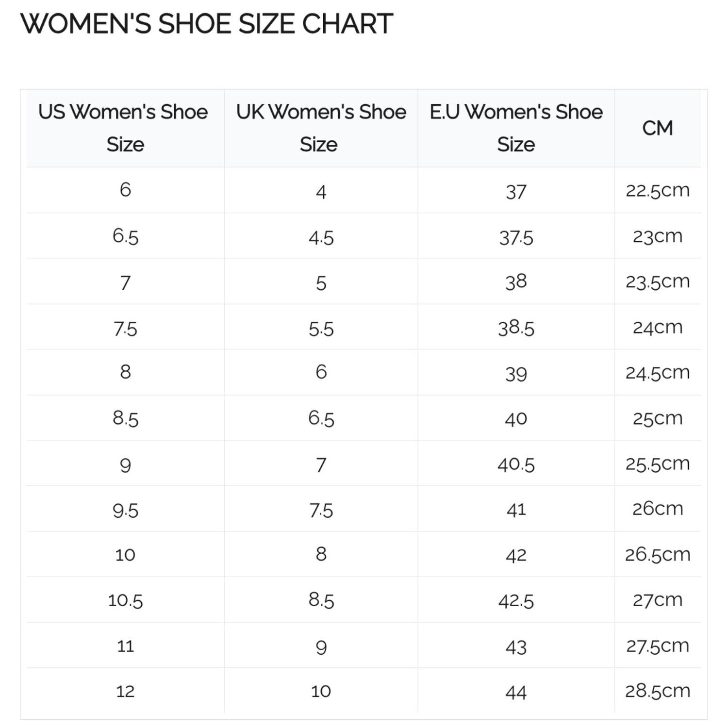
Task: Click the CM column header
Action: coord(658,128)
